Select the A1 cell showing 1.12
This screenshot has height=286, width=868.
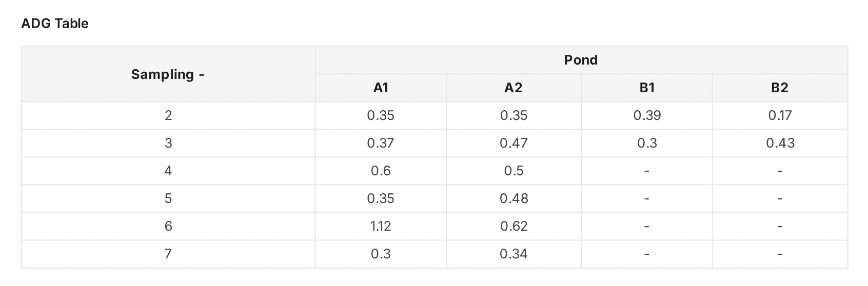(x=381, y=226)
